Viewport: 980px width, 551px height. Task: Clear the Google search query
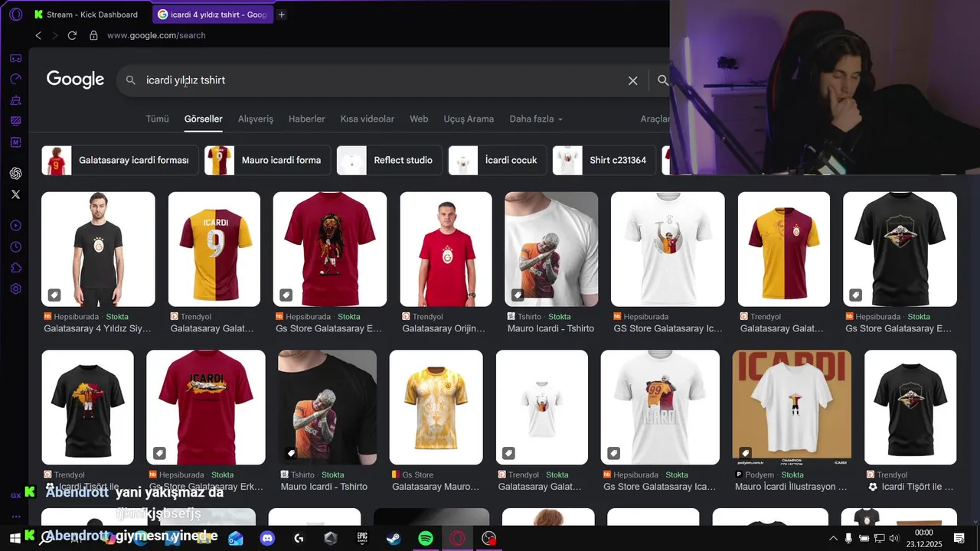pyautogui.click(x=632, y=80)
